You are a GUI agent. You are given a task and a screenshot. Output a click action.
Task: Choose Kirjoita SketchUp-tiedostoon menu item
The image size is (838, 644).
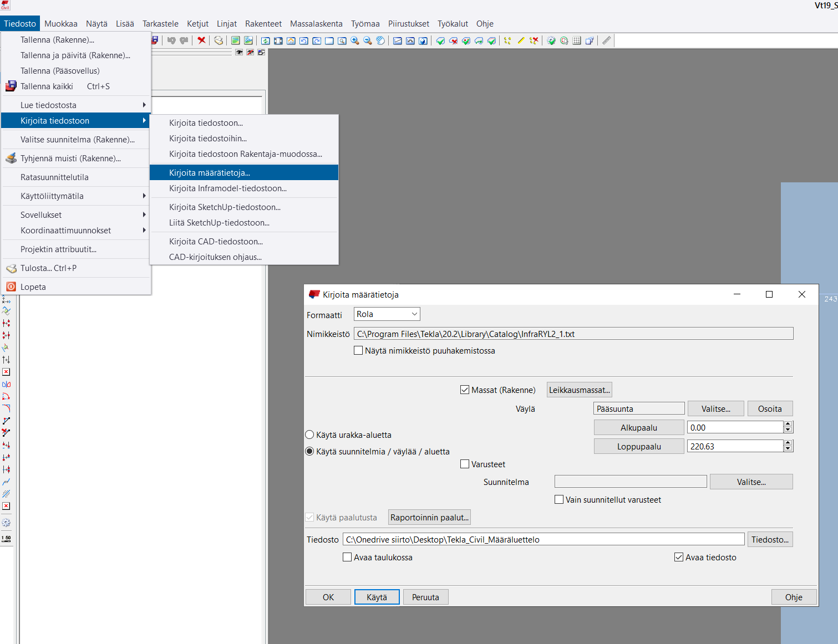tap(244, 207)
